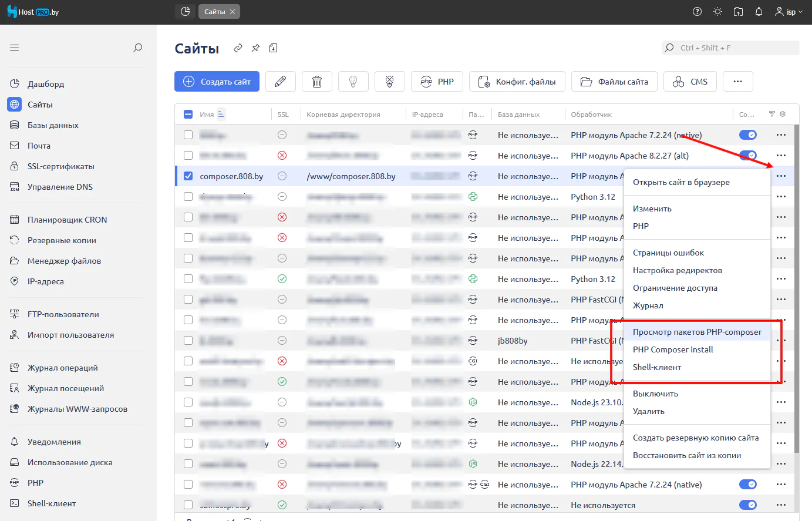This screenshot has height=521, width=812.
Task: Open Файлы сайта button
Action: pos(614,82)
